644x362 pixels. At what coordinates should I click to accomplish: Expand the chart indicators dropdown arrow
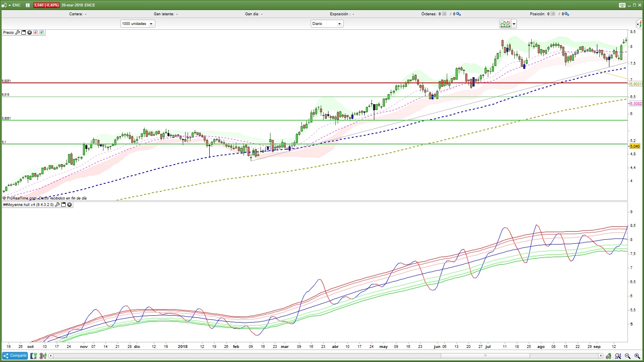tap(514, 24)
